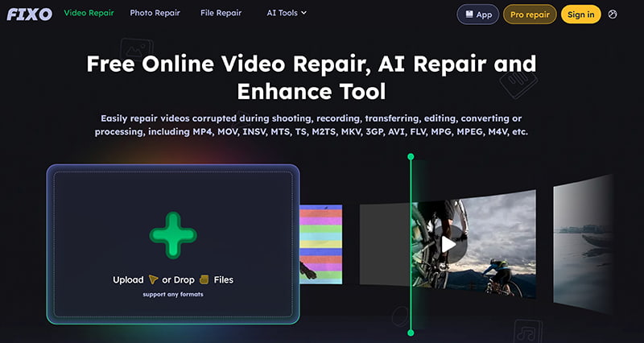The width and height of the screenshot is (644, 343).
Task: Open the File Repair tab
Action: (x=221, y=13)
